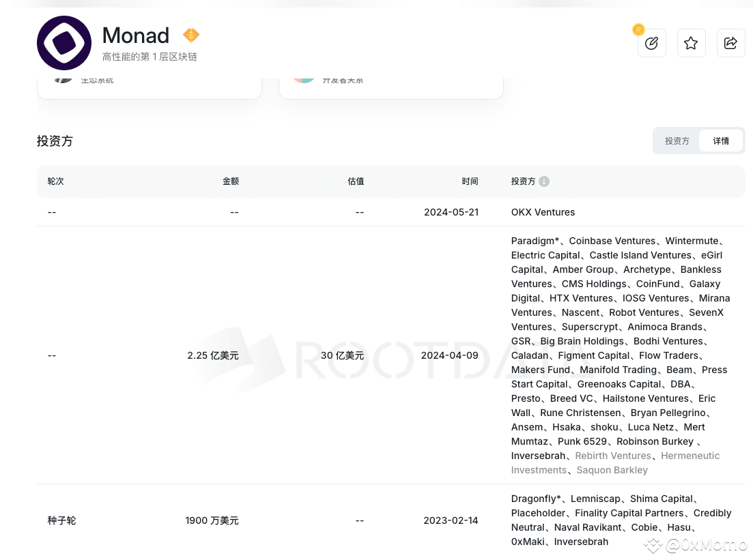
Task: Click the orange diamond badge beside Monad
Action: coord(191,35)
